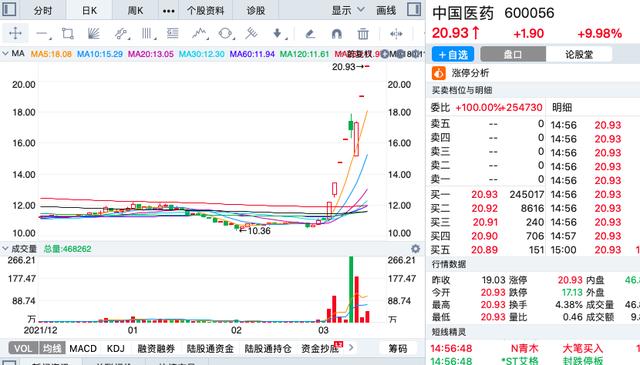Viewport: 640px width, 365px height.
Task: Select the Gann fan lines tool
Action: [x=93, y=33]
